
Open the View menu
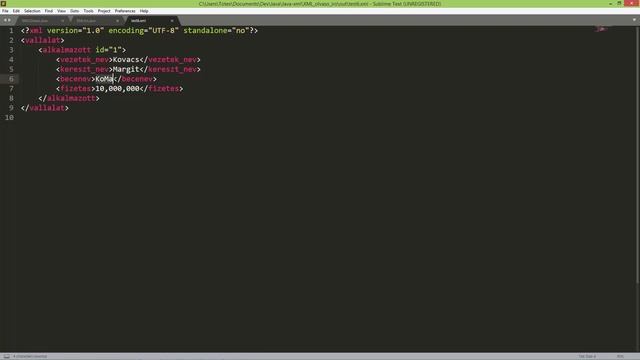pos(61,11)
